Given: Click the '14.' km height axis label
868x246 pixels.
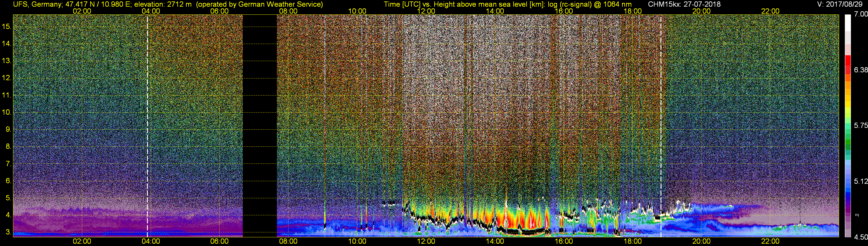Looking at the screenshot, I should tap(7, 43).
